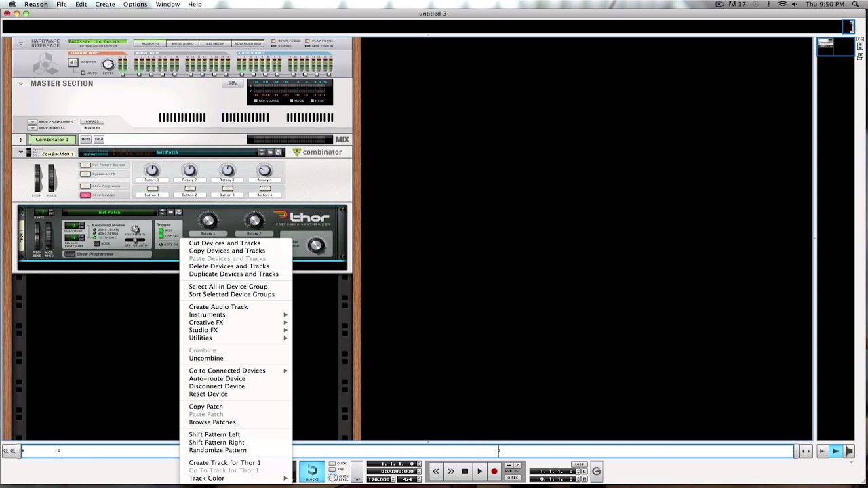Toggle Show Devices on Combinator

point(85,195)
